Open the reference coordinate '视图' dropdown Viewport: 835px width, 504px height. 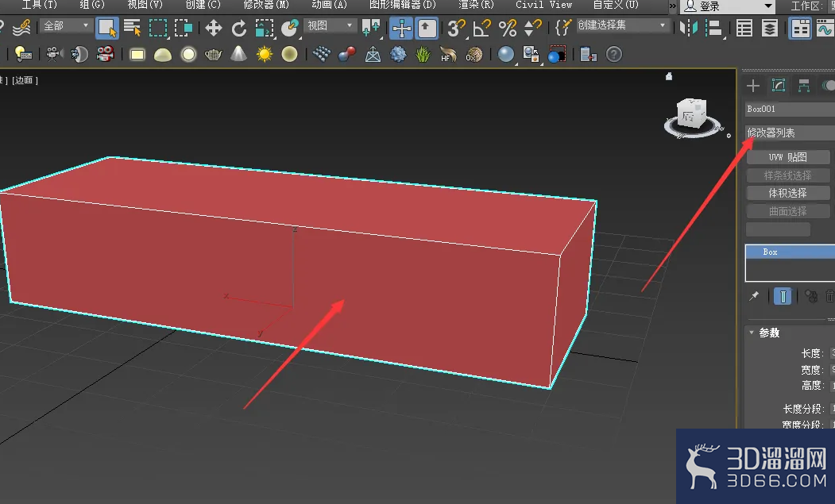[x=331, y=25]
